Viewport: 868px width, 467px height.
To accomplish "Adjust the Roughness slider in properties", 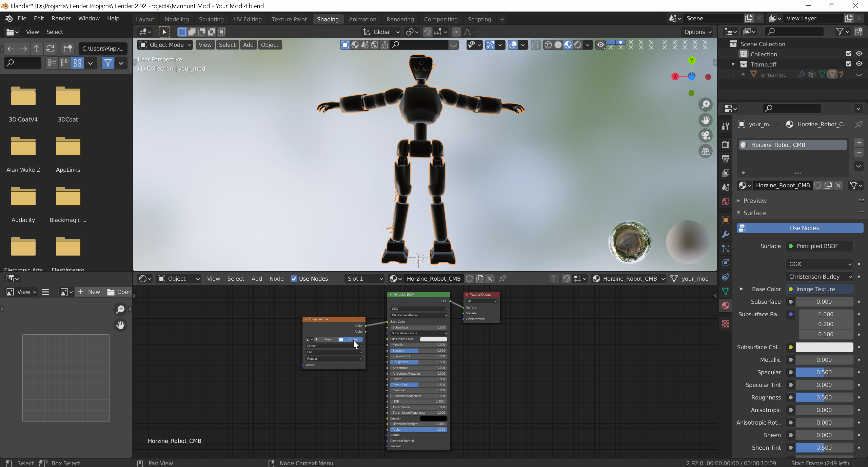I will (x=824, y=397).
